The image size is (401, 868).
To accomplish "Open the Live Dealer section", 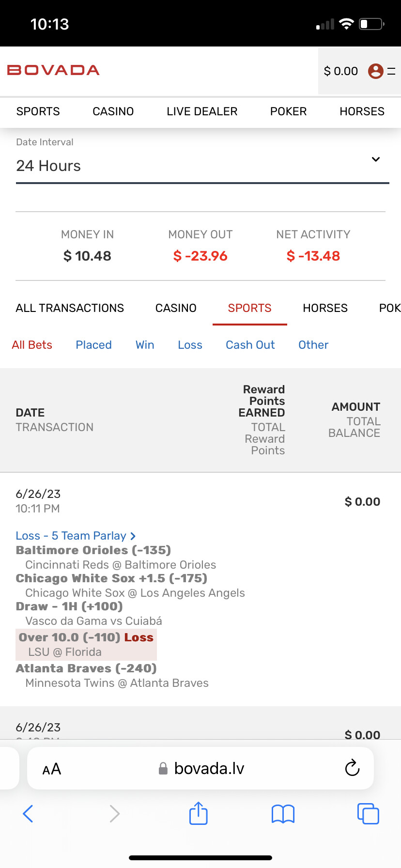I will tap(202, 111).
